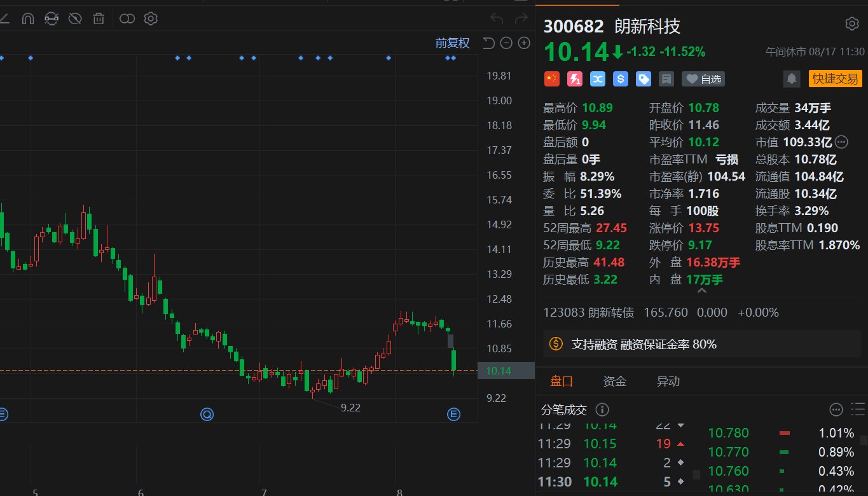Open the 前复权 adjustment dropdown
868x496 pixels.
tap(453, 43)
